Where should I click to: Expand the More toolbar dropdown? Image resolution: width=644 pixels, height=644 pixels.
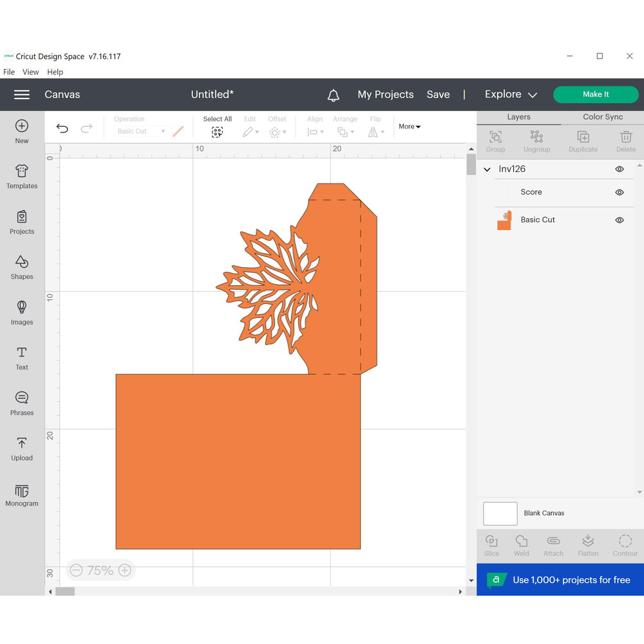click(410, 127)
